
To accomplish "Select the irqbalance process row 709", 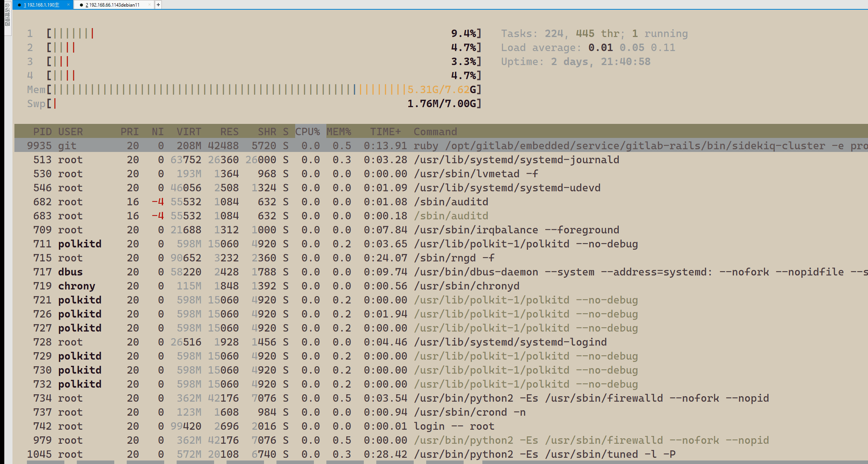I will pyautogui.click(x=441, y=230).
